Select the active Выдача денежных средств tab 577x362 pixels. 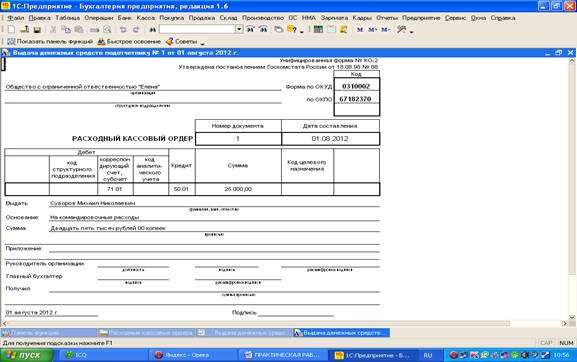341,333
